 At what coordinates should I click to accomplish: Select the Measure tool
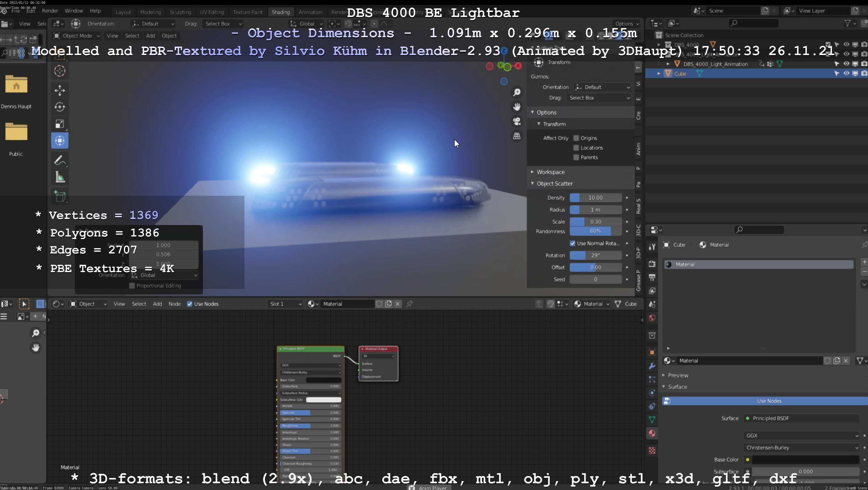[x=60, y=177]
